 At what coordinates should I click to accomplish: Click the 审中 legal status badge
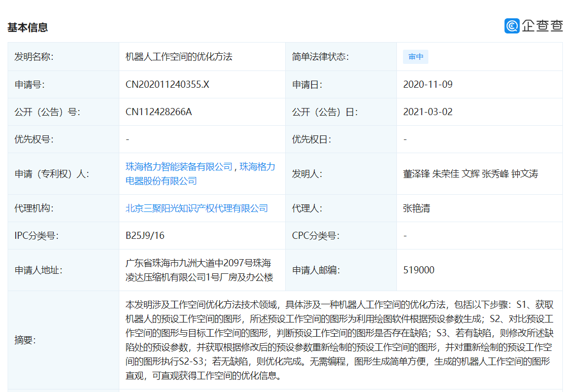(416, 57)
